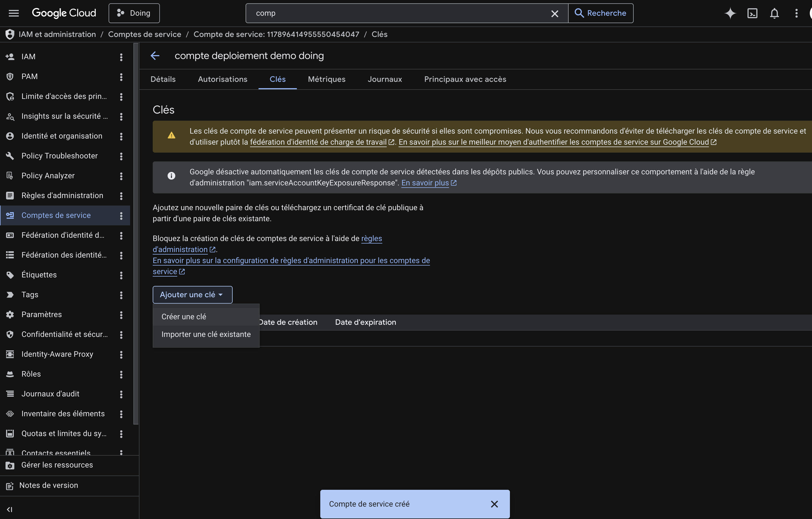The height and width of the screenshot is (519, 812).
Task: Switch to the Détails tab
Action: (163, 79)
